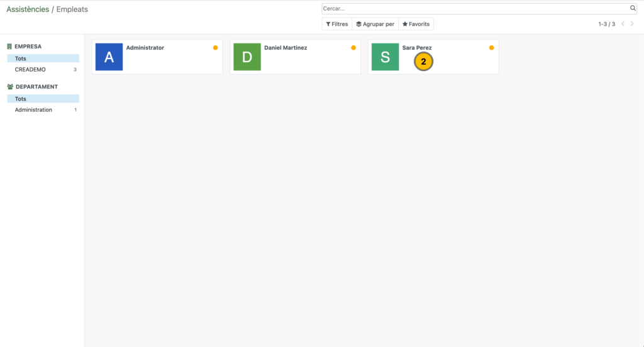644x347 pixels.
Task: Click Daniel Martinez's orange status dot
Action: click(353, 48)
